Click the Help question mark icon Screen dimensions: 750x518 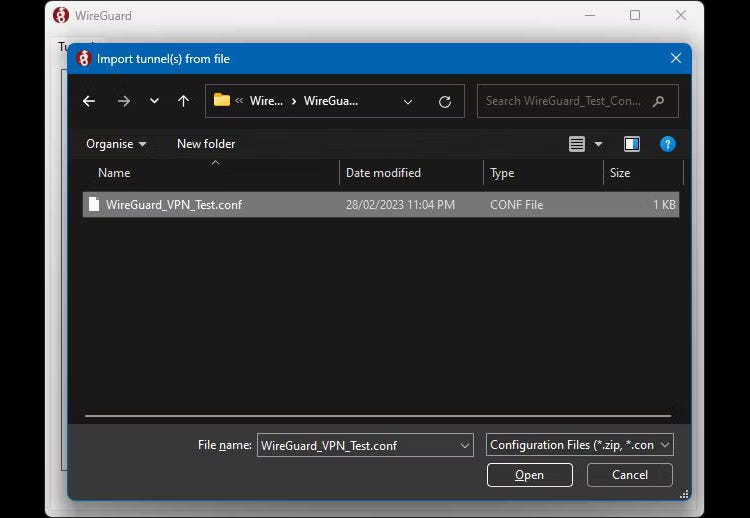coord(668,144)
